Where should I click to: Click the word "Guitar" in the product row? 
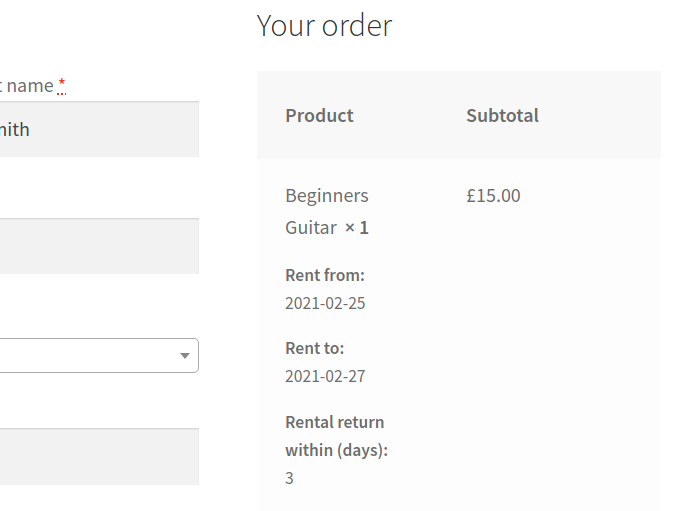[x=311, y=228]
